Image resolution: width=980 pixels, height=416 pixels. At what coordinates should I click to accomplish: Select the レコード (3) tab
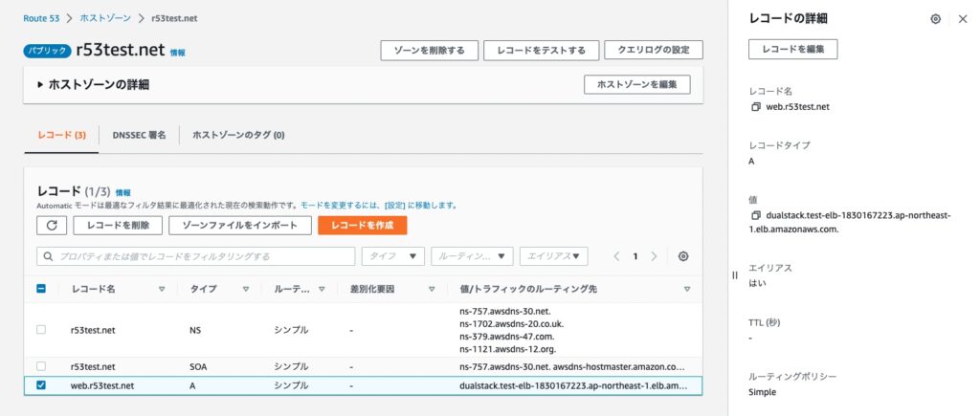pos(61,135)
